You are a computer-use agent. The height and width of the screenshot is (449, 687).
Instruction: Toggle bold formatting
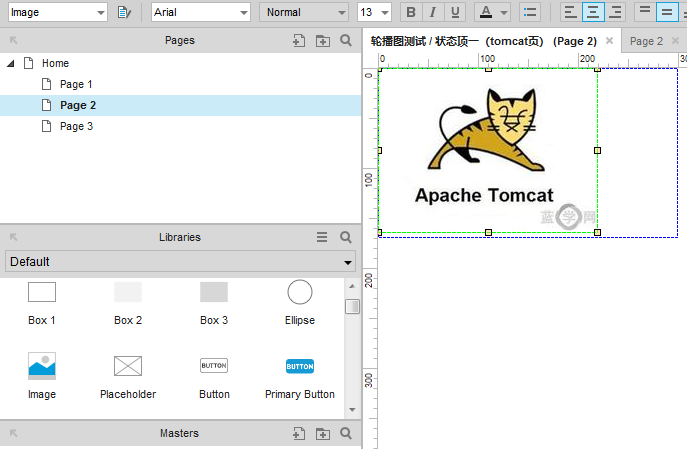[x=411, y=12]
